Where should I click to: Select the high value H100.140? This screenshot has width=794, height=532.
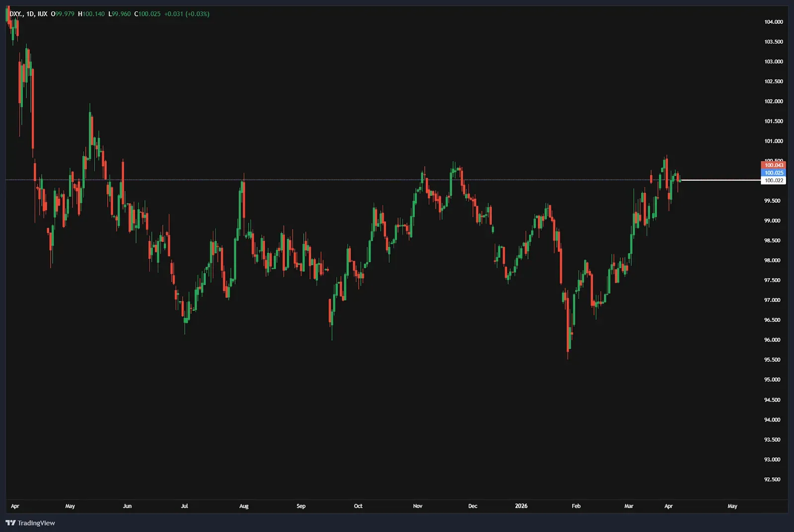pos(91,14)
